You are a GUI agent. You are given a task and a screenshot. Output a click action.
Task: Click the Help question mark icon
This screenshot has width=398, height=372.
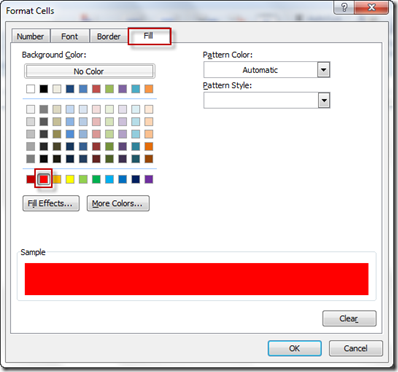[x=344, y=7]
